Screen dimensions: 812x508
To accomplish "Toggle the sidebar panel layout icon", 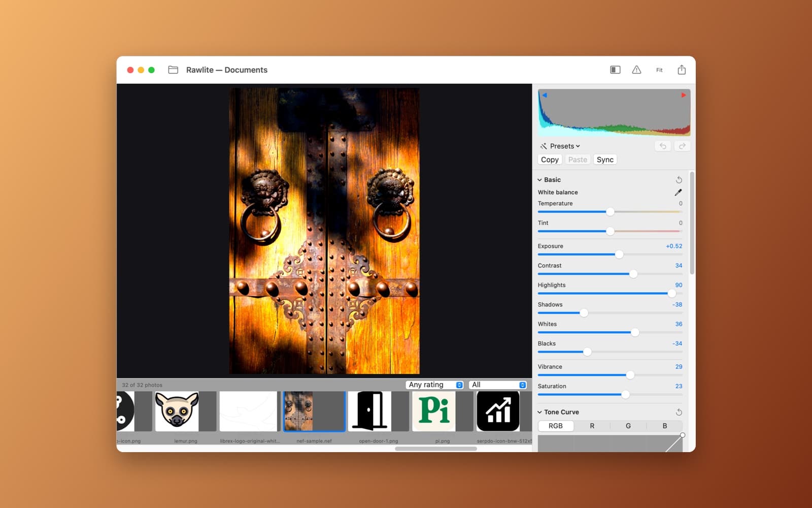I will pos(615,70).
